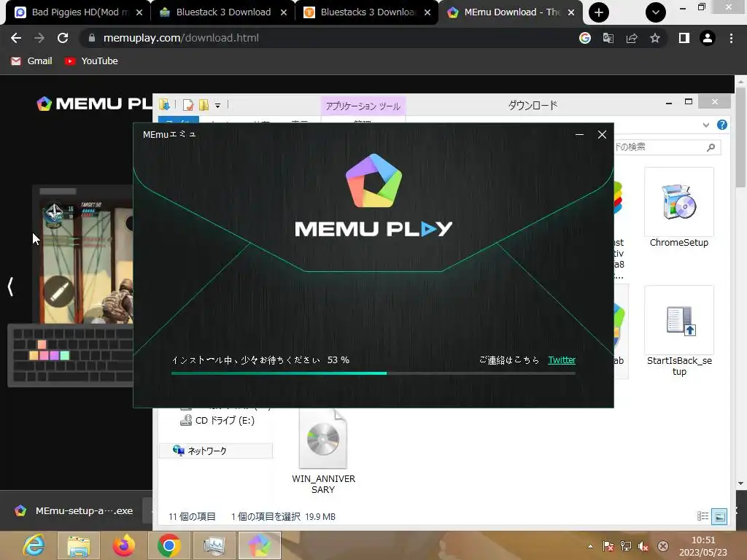Open Chrome tab search dropdown
Viewport: 747px width, 560px height.
coord(656,12)
